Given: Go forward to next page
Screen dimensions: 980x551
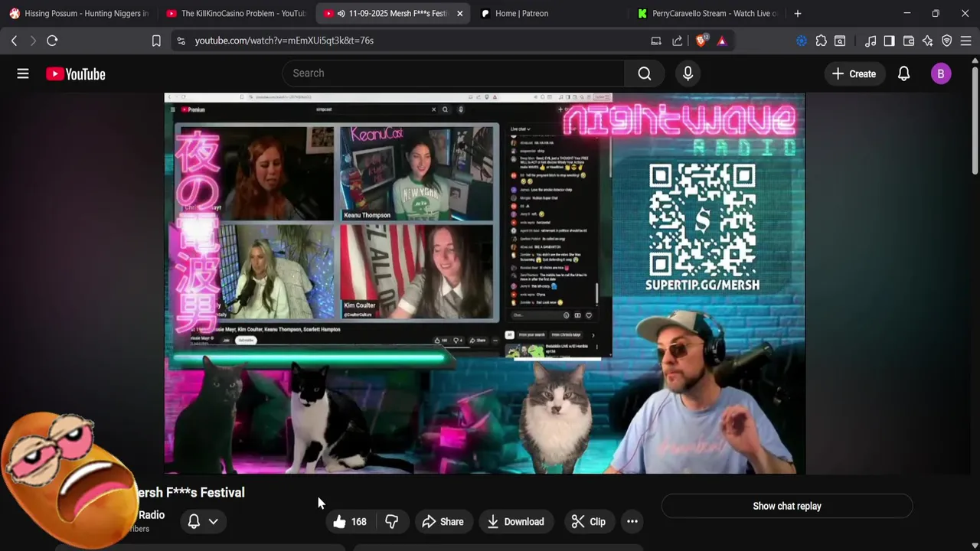Looking at the screenshot, I should tap(33, 41).
